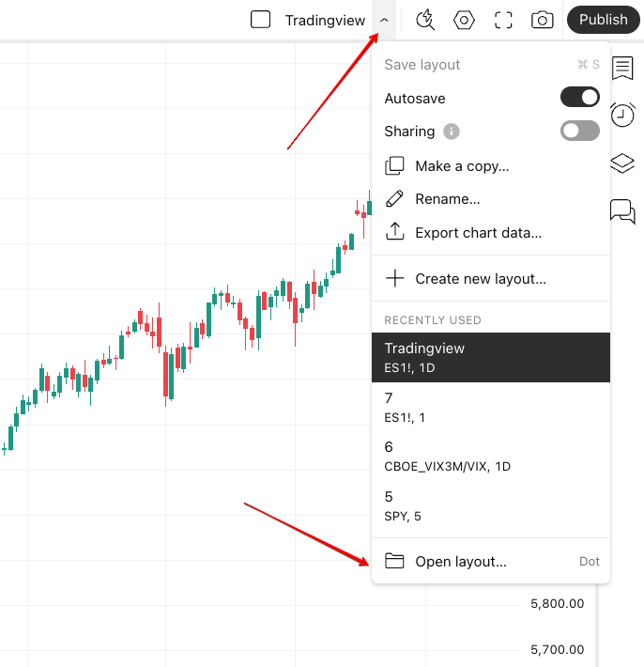Screen dimensions: 644x667
Task: Open recent layout 7 ES1!, 1
Action: pyautogui.click(x=491, y=407)
